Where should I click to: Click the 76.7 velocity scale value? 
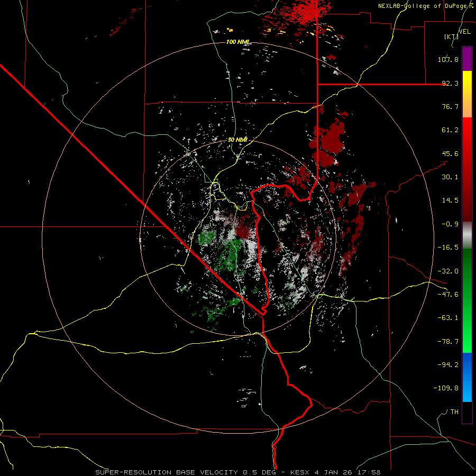450,106
